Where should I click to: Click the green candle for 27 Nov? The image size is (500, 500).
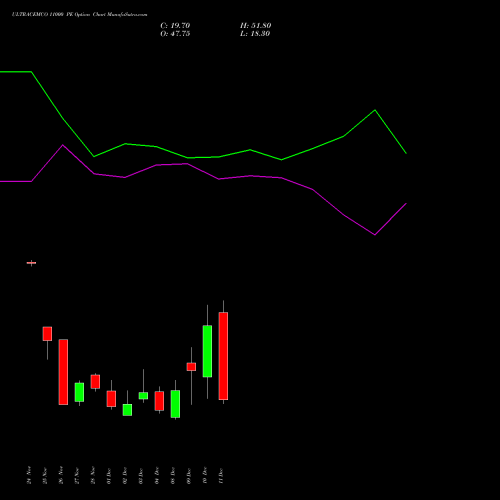[x=79, y=392]
